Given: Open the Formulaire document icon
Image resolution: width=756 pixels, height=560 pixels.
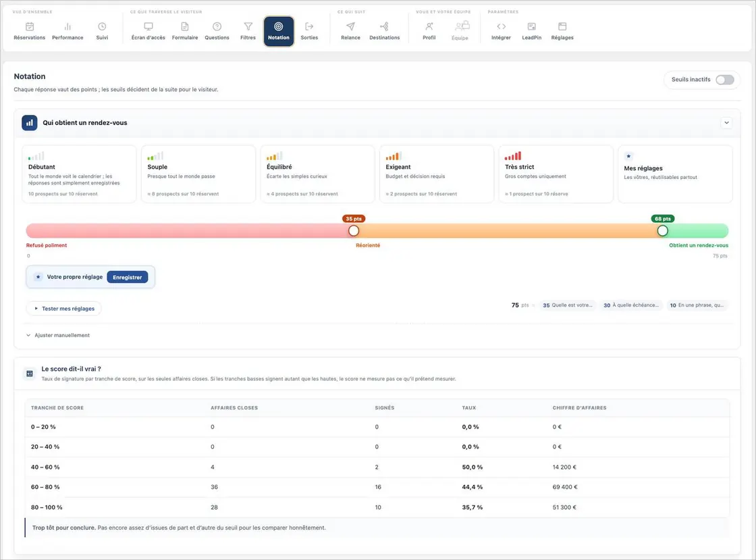Looking at the screenshot, I should point(185,26).
